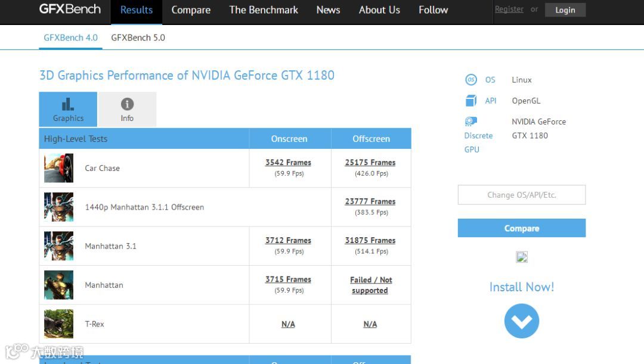The height and width of the screenshot is (364, 644).
Task: Click T-Rex offscreen N/A link
Action: 370,324
